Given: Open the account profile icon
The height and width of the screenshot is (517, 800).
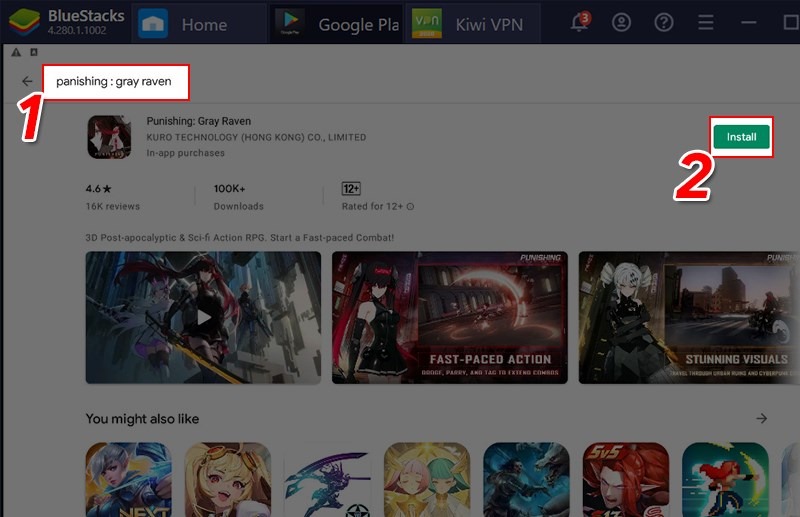Looking at the screenshot, I should pyautogui.click(x=621, y=22).
